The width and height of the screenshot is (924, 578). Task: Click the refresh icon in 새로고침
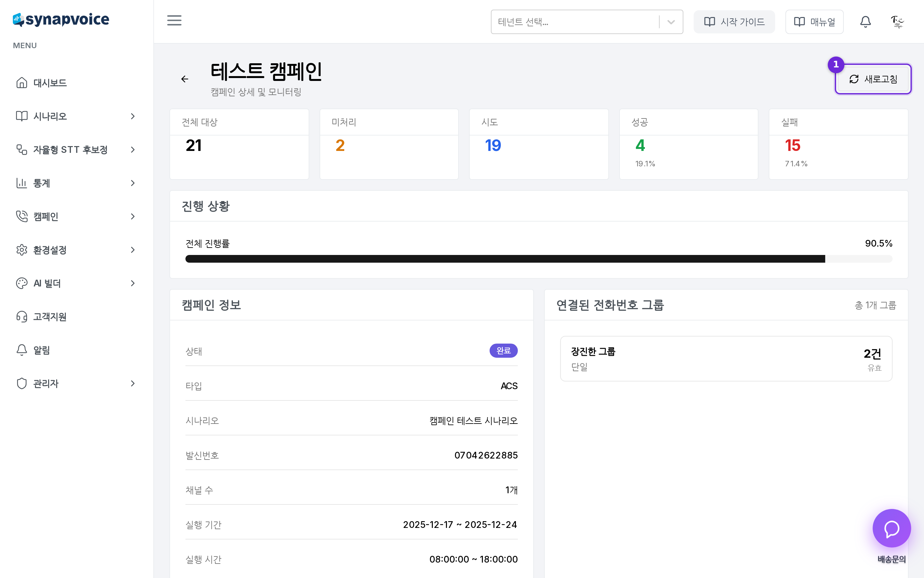854,79
